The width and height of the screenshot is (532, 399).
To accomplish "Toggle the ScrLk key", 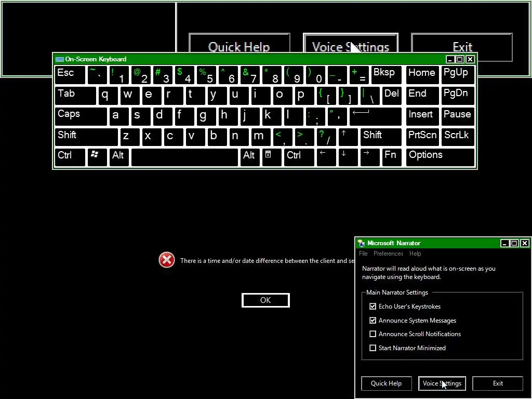I will (x=458, y=137).
